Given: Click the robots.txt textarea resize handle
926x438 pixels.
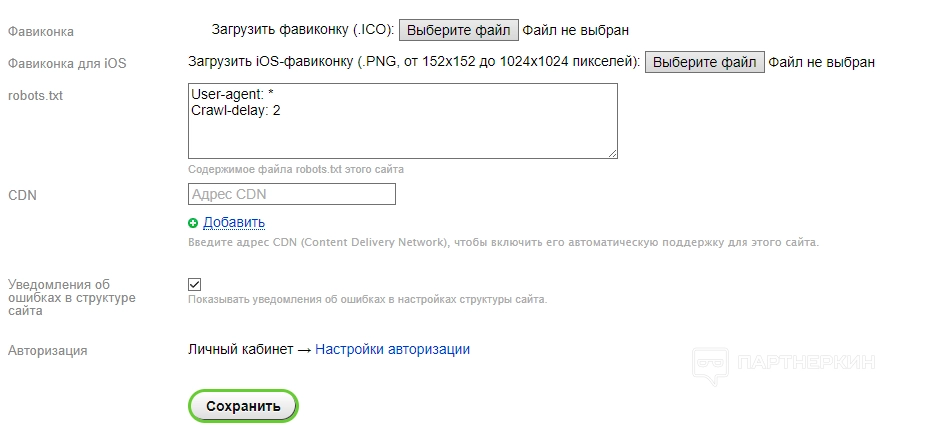Looking at the screenshot, I should tap(612, 152).
